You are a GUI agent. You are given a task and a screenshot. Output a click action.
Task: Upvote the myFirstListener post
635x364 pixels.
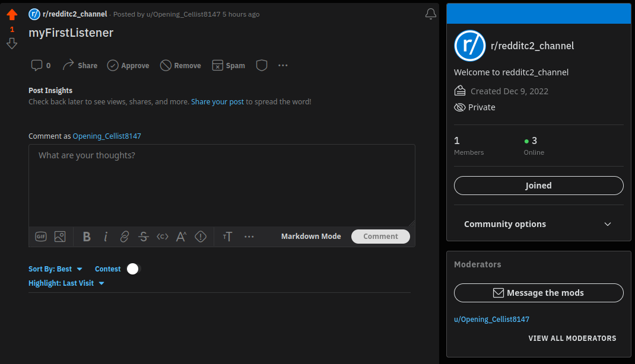[12, 15]
